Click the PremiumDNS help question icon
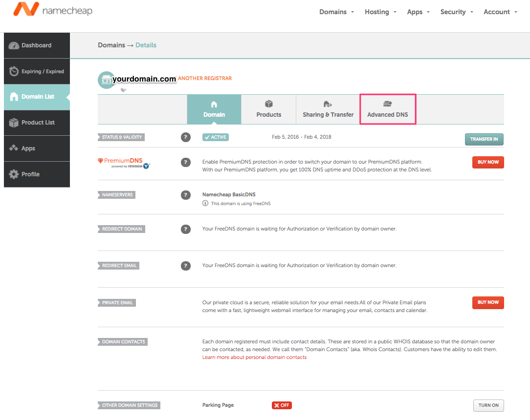The height and width of the screenshot is (420, 530). pyautogui.click(x=186, y=163)
